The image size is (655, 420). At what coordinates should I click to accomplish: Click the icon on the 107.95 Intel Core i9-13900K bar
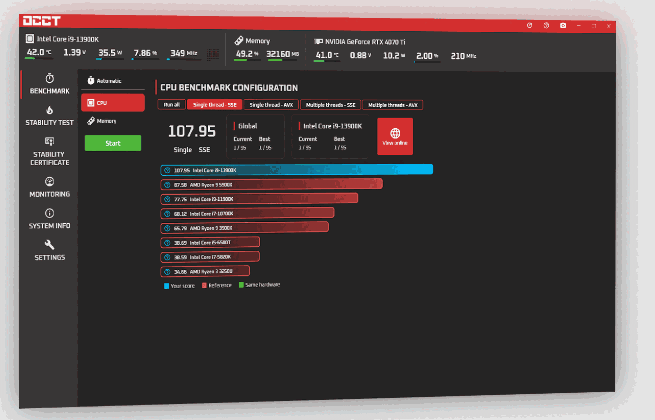coord(167,170)
